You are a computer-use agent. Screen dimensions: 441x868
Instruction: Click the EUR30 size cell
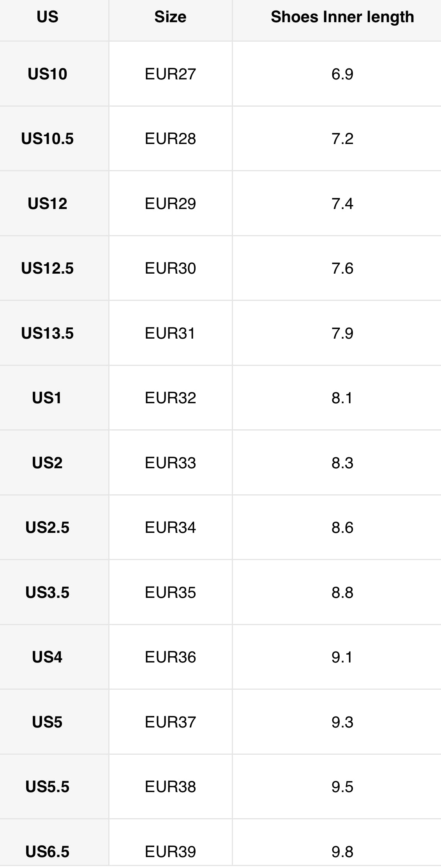tap(170, 269)
